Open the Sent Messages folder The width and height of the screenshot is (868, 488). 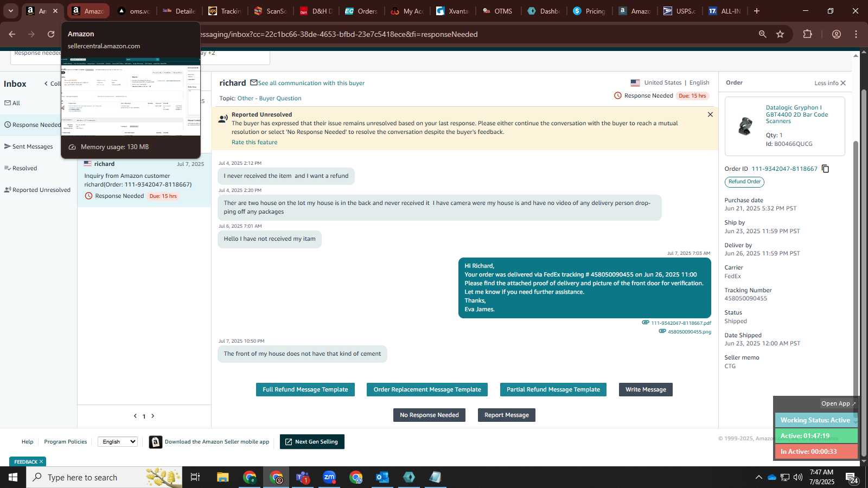pyautogui.click(x=29, y=146)
